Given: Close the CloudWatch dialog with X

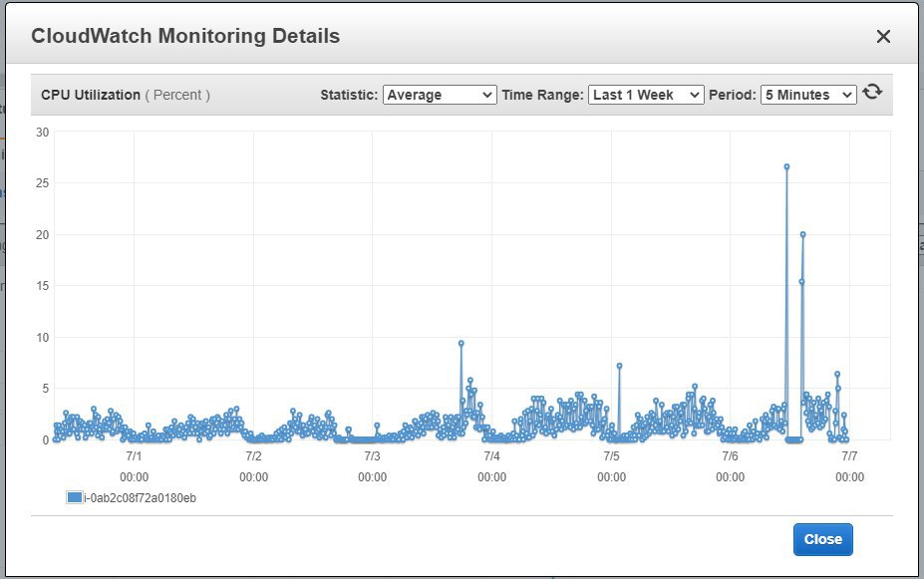Looking at the screenshot, I should pos(883,37).
